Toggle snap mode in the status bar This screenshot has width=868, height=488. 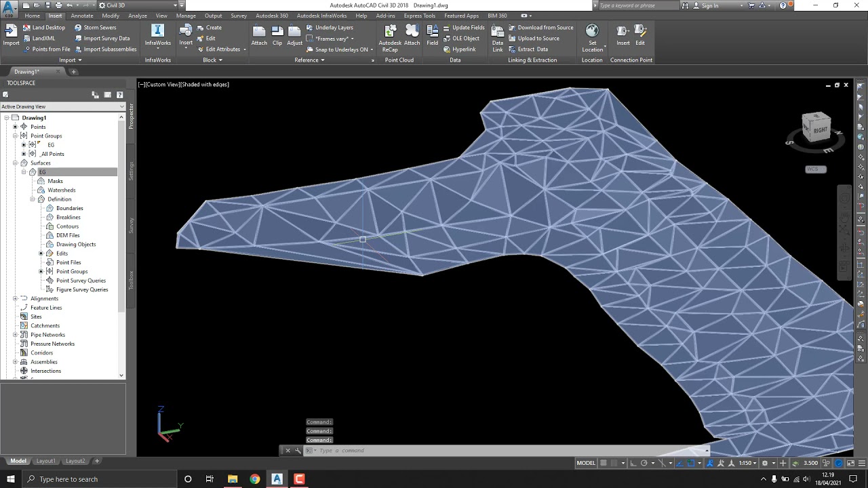click(612, 463)
